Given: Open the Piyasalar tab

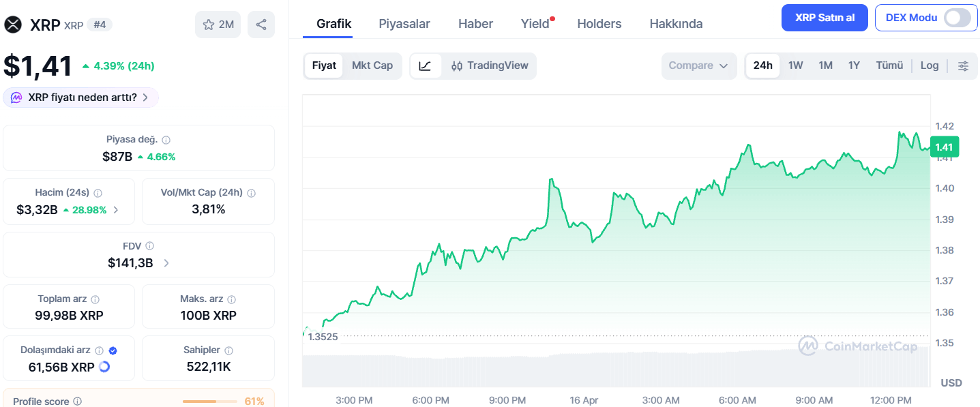Looking at the screenshot, I should click(404, 24).
